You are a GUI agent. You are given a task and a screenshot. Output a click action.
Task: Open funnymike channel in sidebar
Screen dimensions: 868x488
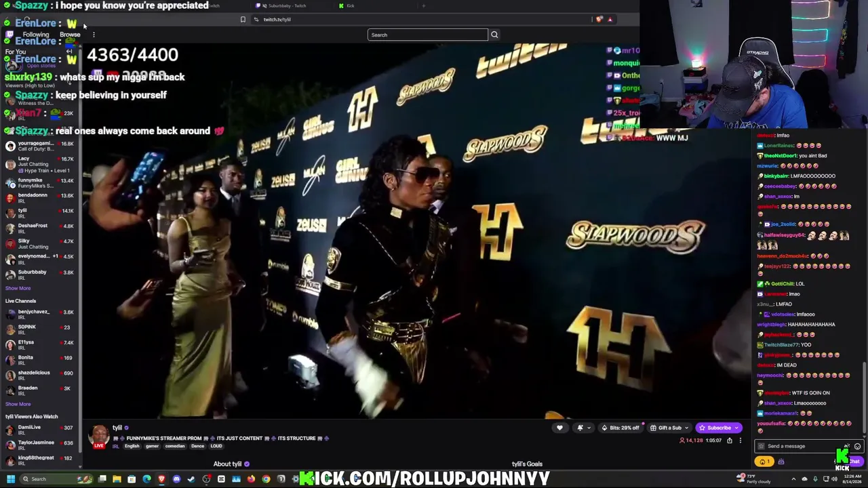[41, 182]
